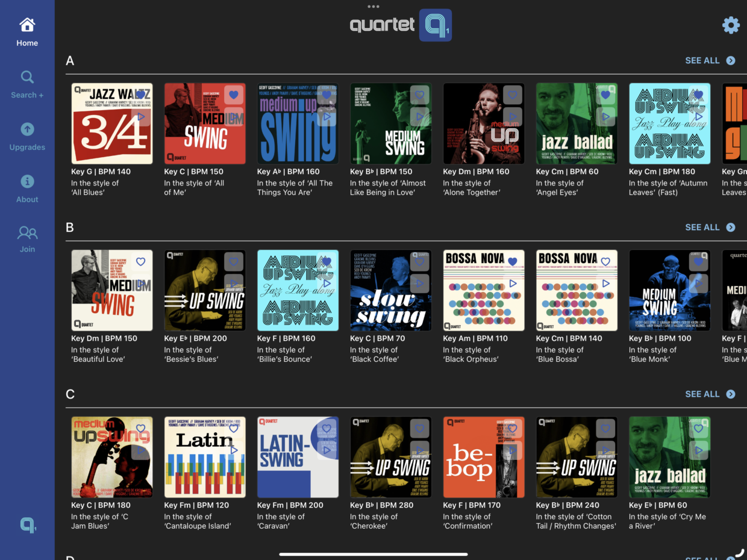The image size is (747, 560).
Task: Click Join in the sidebar
Action: pyautogui.click(x=27, y=239)
